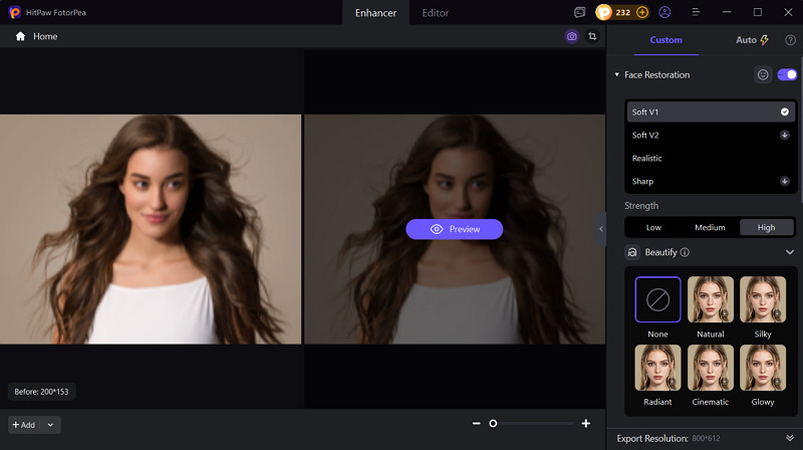Open the Auto tab

[x=752, y=40]
